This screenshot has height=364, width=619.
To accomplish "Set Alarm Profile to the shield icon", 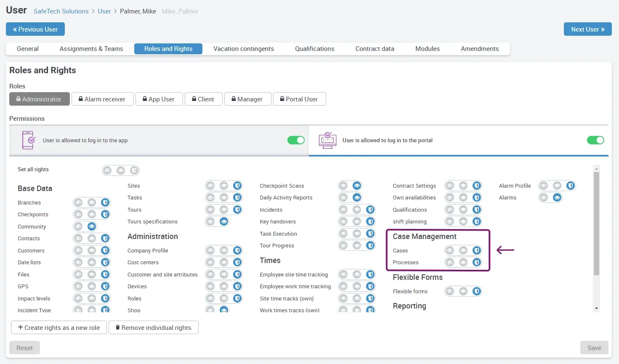I will (570, 186).
